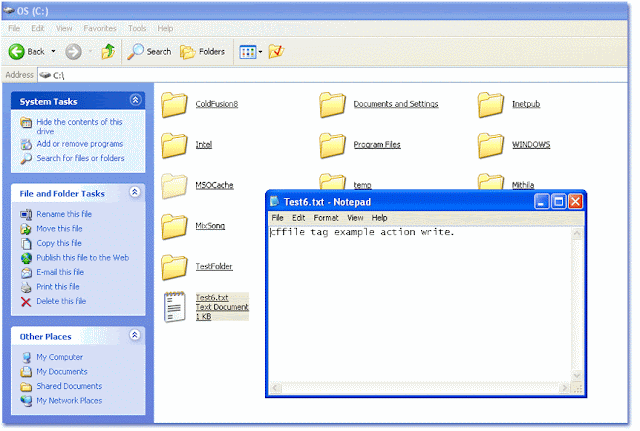
Task: Click the address bar showing C:\
Action: pyautogui.click(x=332, y=76)
